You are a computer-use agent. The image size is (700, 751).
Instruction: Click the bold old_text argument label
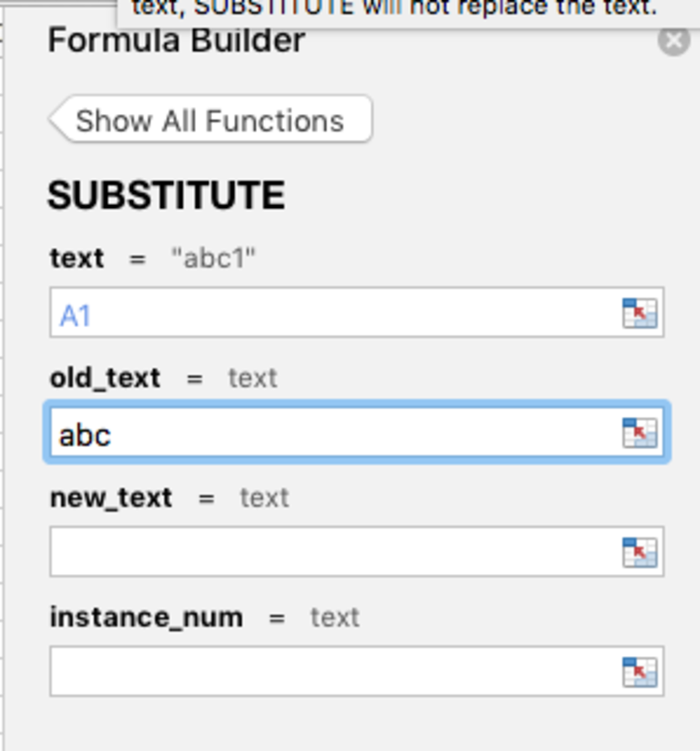tap(105, 378)
